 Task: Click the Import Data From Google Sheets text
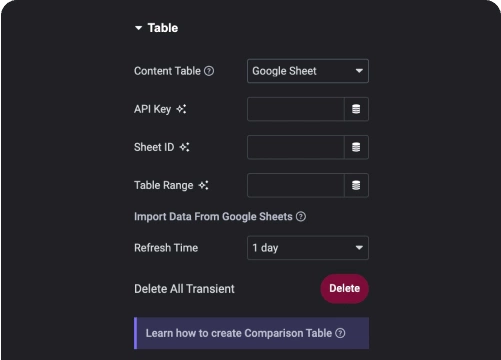pyautogui.click(x=213, y=217)
